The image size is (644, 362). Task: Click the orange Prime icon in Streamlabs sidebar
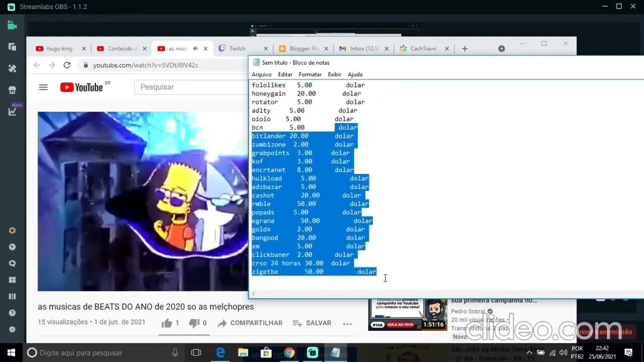click(x=12, y=231)
